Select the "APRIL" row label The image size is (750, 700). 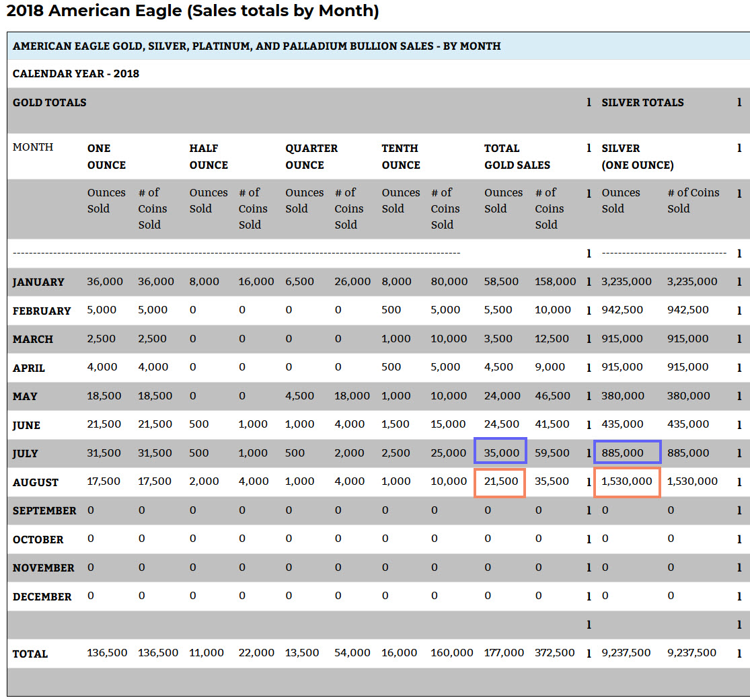[29, 368]
